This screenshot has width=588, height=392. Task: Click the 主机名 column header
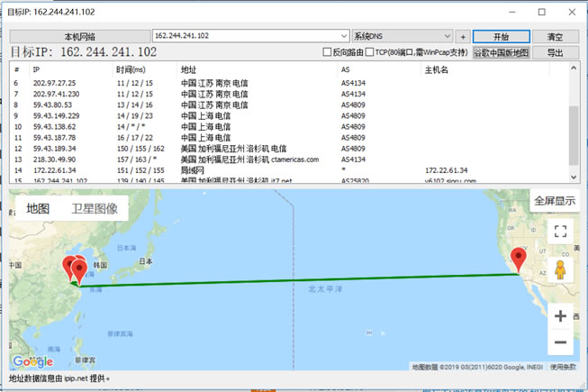coord(485,69)
